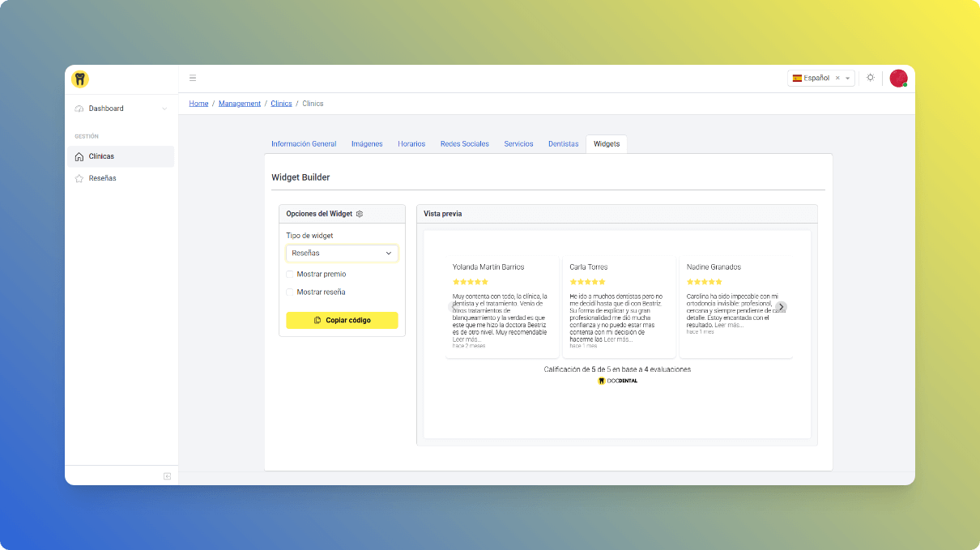This screenshot has height=550, width=980.
Task: Open Reseñas in the sidebar
Action: pyautogui.click(x=102, y=178)
